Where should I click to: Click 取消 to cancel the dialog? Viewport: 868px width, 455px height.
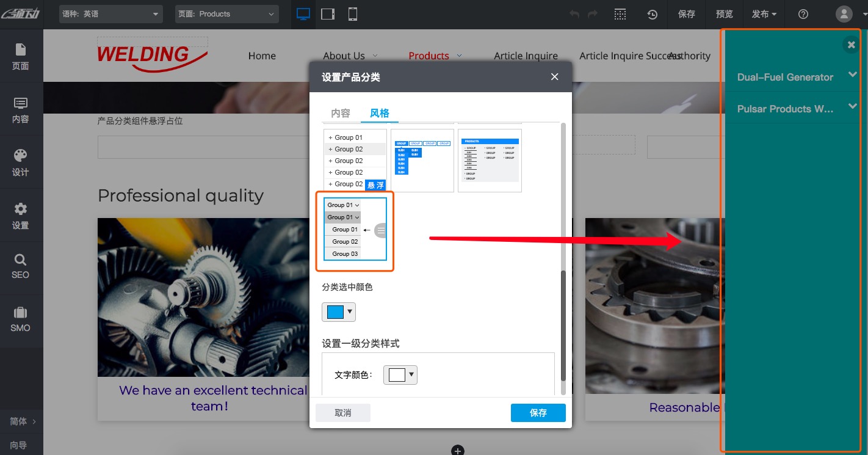(342, 413)
